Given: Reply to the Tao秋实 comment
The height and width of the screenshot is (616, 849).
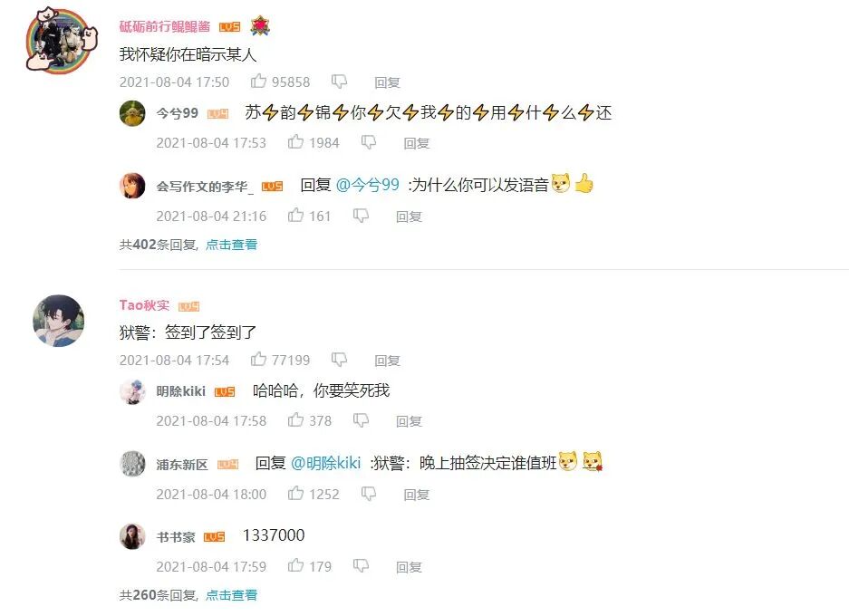Looking at the screenshot, I should (x=387, y=361).
